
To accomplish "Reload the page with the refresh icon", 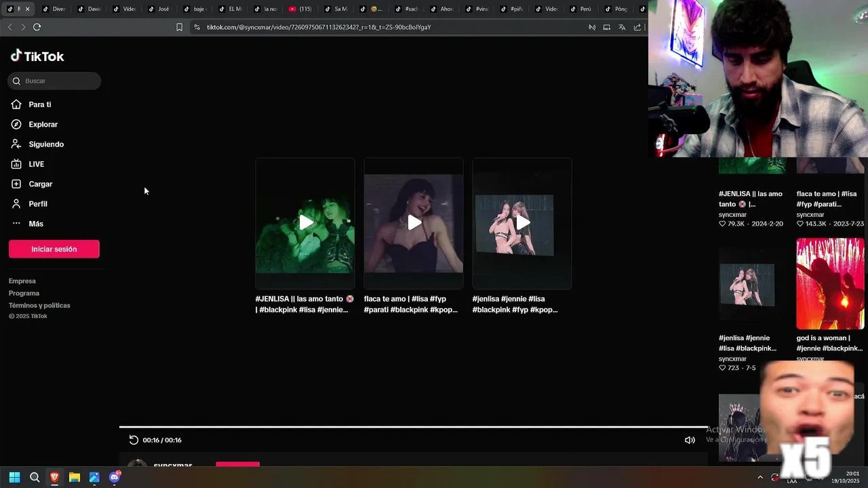I will tap(37, 27).
